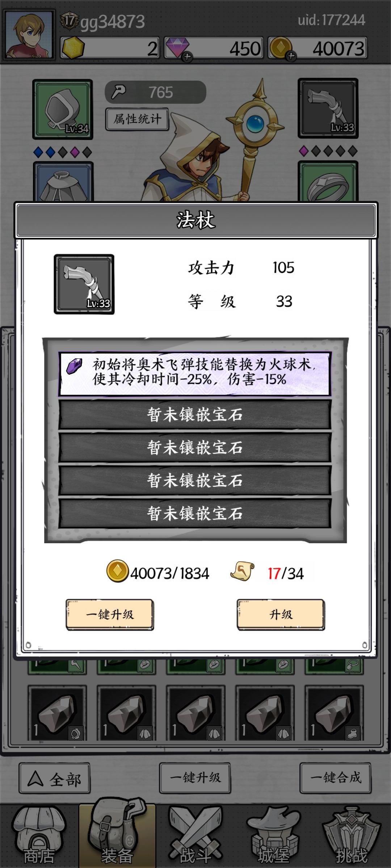
Task: Select the first empty gem slot 暂未镶嵌宝石
Action: click(x=195, y=414)
